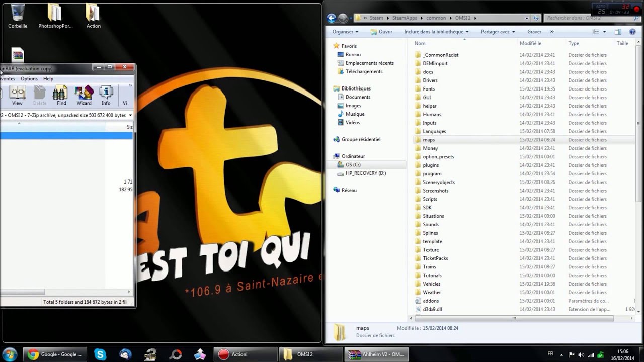Screen dimensions: 644x362
Task: Select the maps folder in file list
Action: tap(523, 140)
